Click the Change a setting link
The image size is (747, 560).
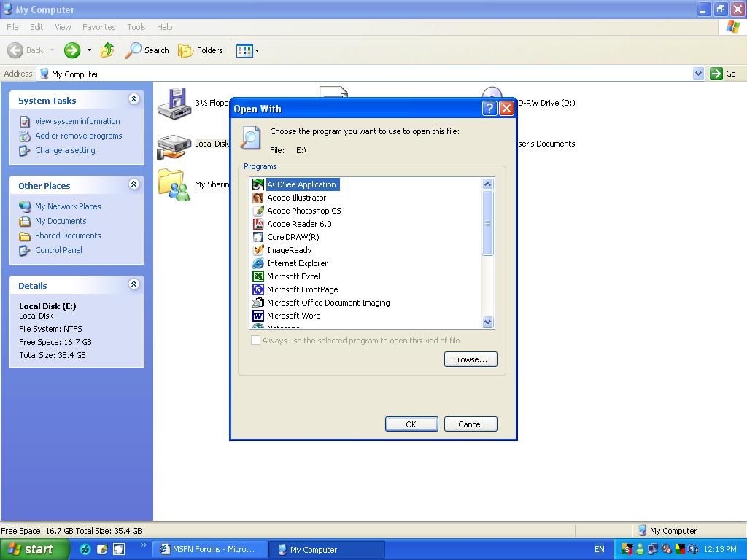coord(65,150)
